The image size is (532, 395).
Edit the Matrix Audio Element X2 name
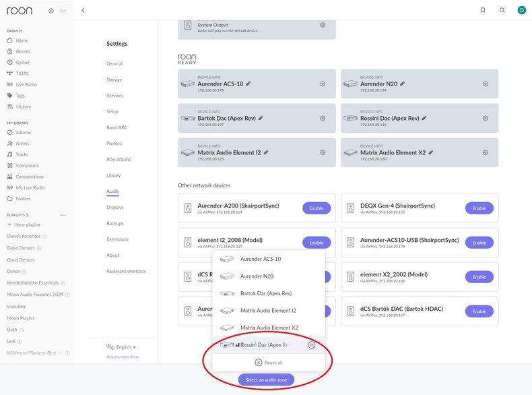coord(431,152)
